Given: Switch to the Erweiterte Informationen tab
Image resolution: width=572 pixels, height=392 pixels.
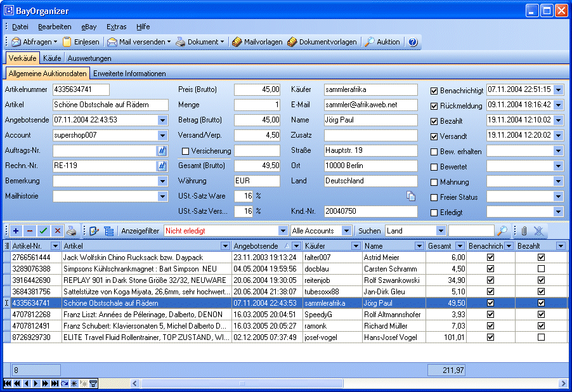Looking at the screenshot, I should click(x=129, y=74).
